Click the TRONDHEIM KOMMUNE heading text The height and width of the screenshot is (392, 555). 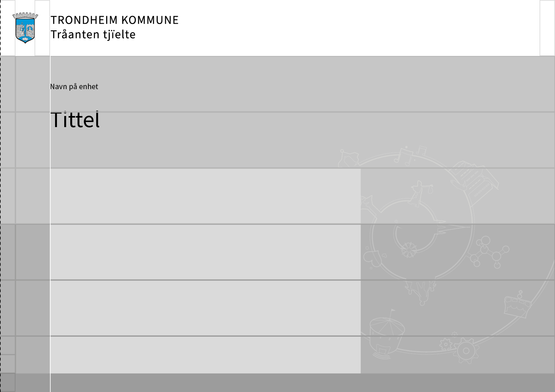click(115, 20)
